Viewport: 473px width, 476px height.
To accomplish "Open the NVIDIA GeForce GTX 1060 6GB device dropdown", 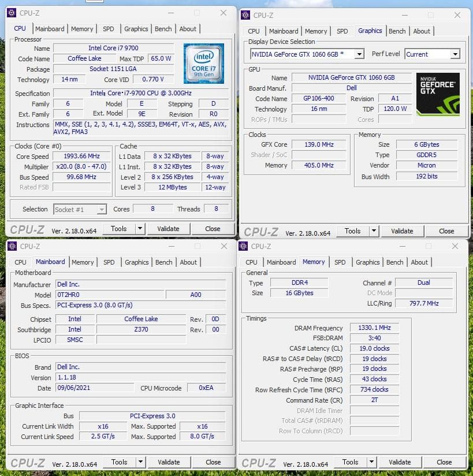I will pyautogui.click(x=307, y=54).
